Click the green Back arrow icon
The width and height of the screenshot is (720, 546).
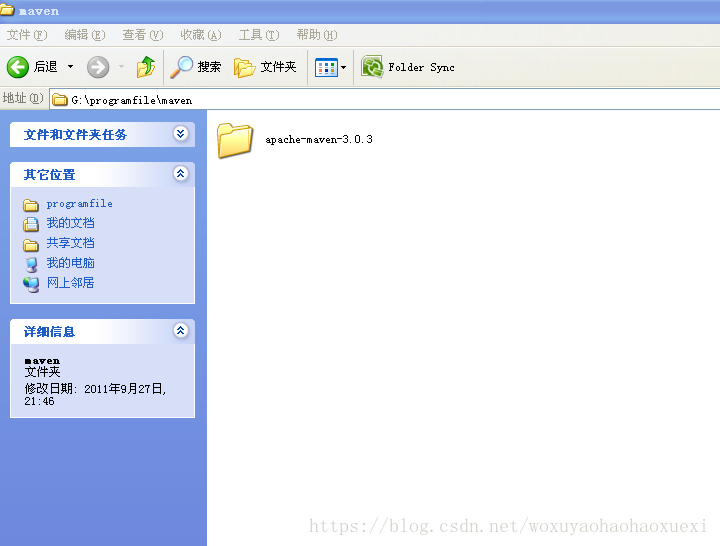tap(18, 68)
